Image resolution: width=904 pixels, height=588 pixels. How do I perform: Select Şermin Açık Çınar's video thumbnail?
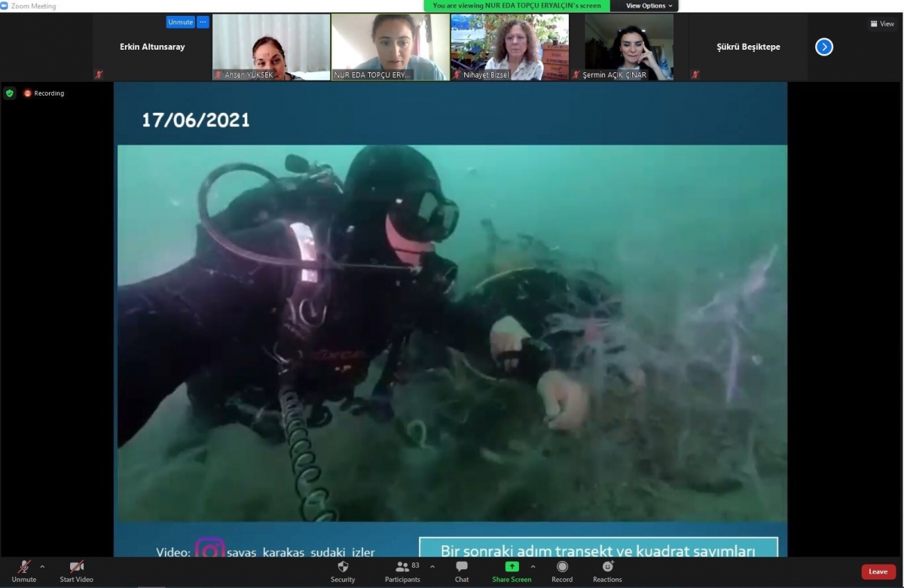(629, 47)
